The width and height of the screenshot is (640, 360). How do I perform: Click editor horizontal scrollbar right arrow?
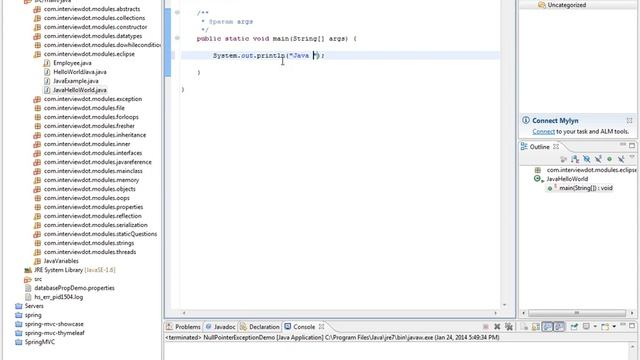tap(496, 313)
